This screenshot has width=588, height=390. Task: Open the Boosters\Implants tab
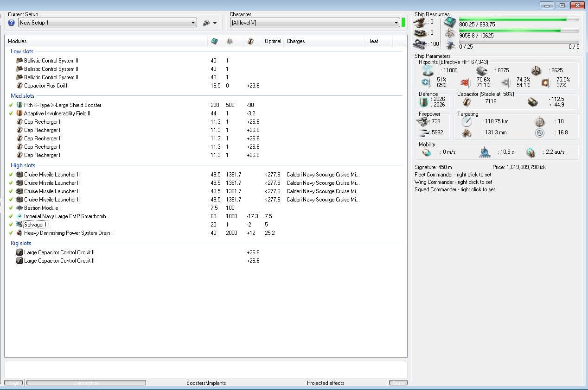tap(206, 383)
